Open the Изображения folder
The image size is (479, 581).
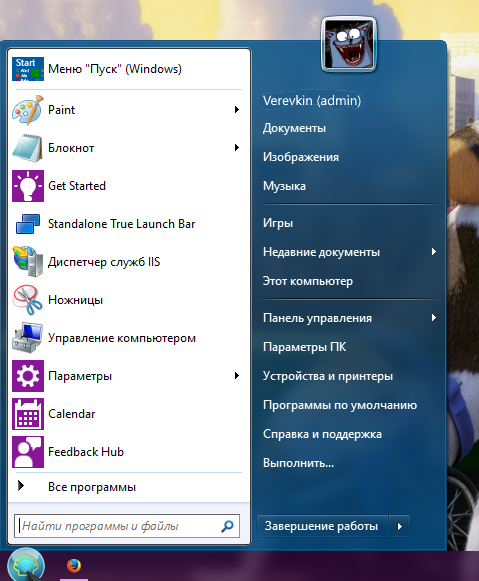[301, 157]
